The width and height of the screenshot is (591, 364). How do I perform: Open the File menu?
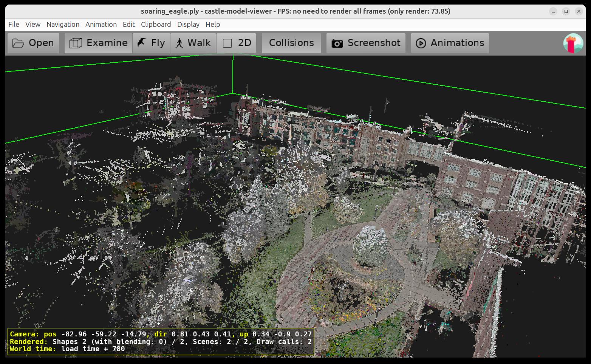pyautogui.click(x=14, y=24)
